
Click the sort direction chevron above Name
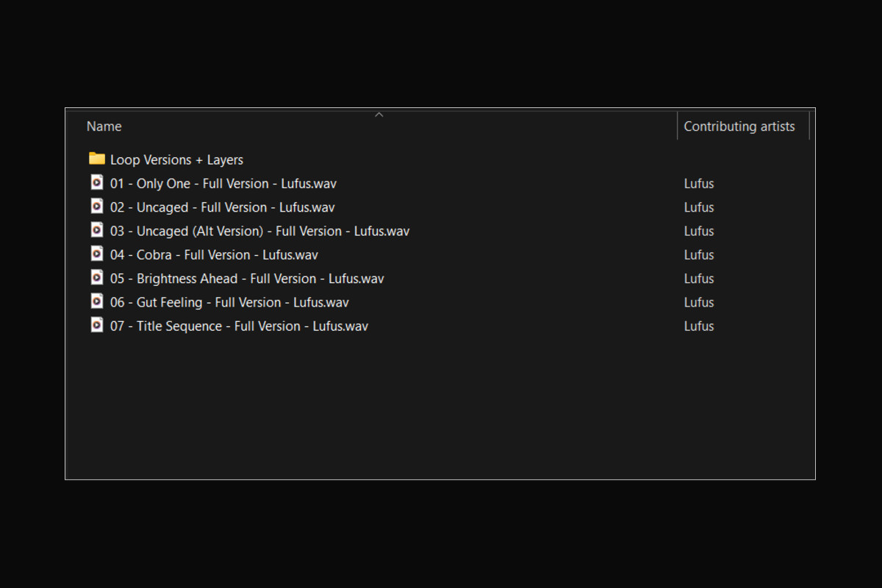[x=379, y=115]
